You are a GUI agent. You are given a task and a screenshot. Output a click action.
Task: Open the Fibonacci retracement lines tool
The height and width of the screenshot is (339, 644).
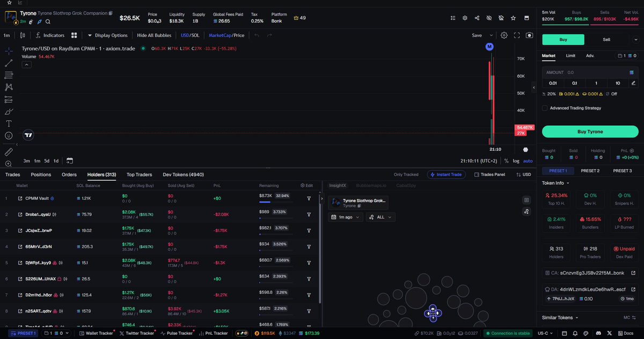9,75
